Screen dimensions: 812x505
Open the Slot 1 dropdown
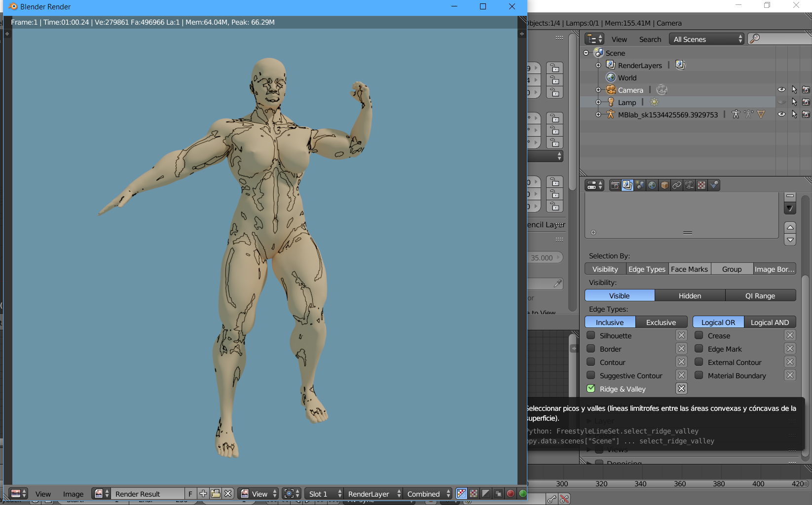(x=324, y=494)
